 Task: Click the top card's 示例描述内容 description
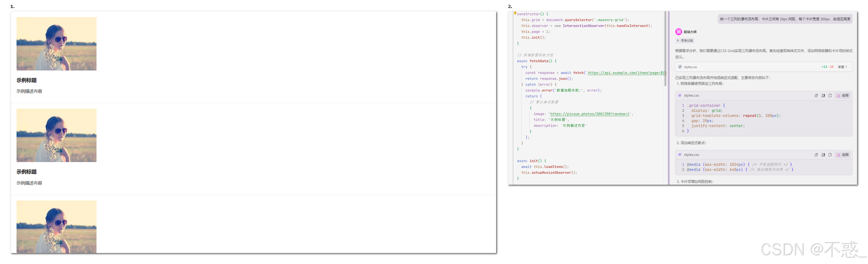click(x=29, y=91)
